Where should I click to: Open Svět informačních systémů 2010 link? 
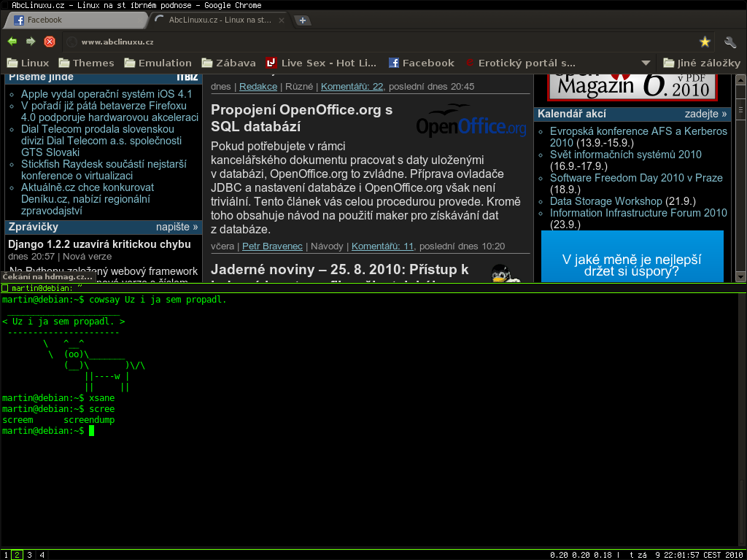(625, 155)
